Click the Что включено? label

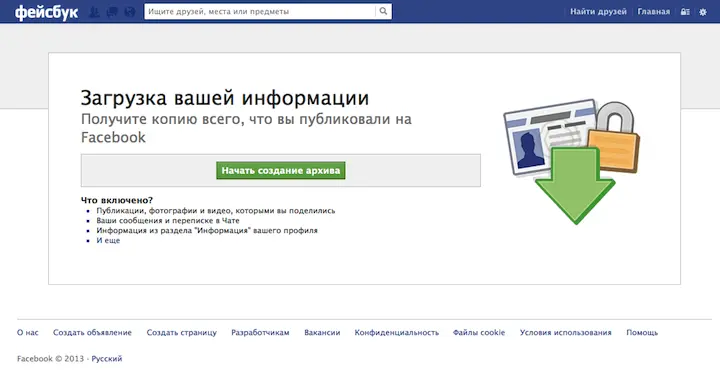[117, 200]
